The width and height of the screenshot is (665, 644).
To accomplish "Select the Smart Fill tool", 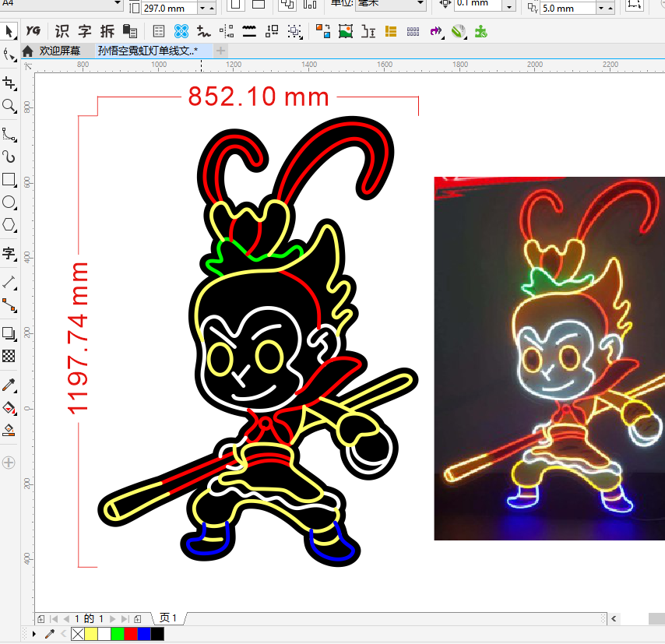I will click(x=9, y=431).
